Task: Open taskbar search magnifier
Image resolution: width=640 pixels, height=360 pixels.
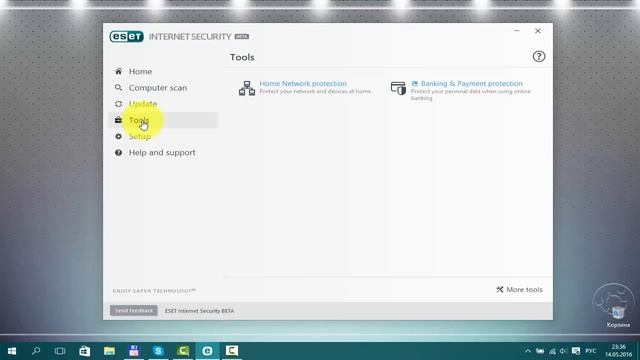Action: tap(36, 351)
